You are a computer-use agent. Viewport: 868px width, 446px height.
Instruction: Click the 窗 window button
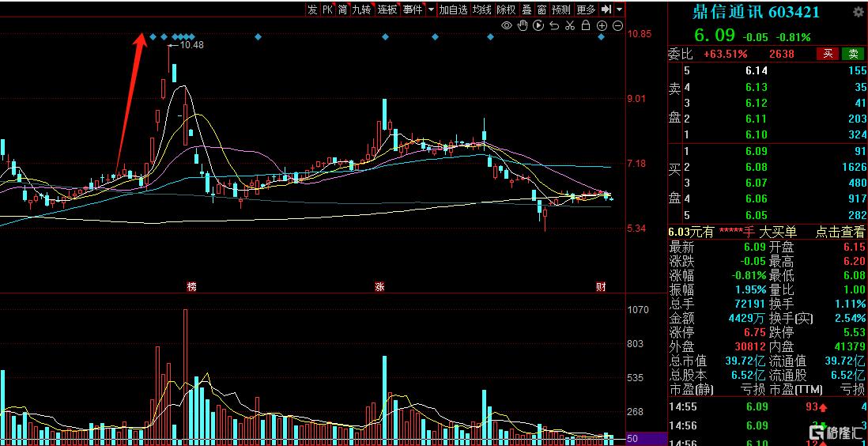[x=542, y=9]
